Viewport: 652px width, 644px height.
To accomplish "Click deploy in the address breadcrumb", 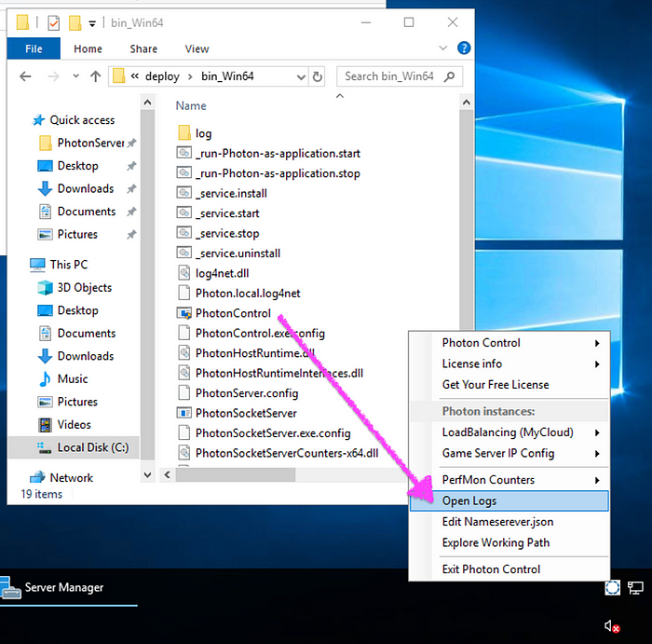I will [162, 76].
